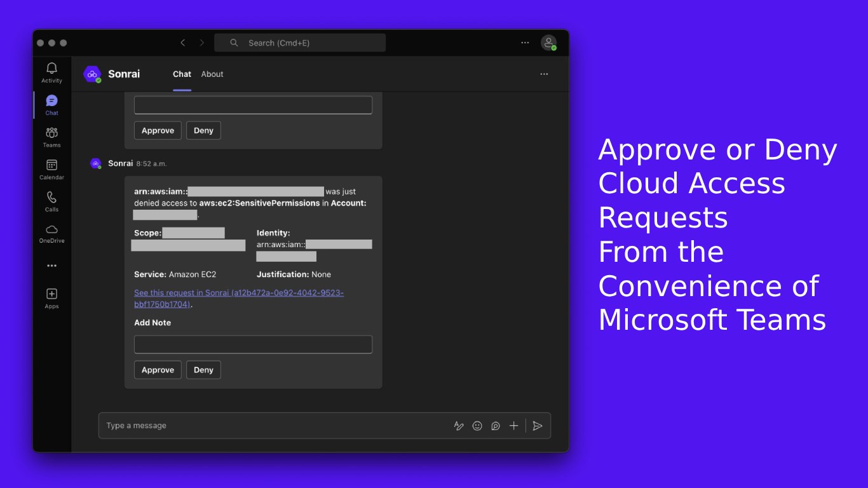
Task: Go forward with the right arrow
Action: (x=202, y=43)
